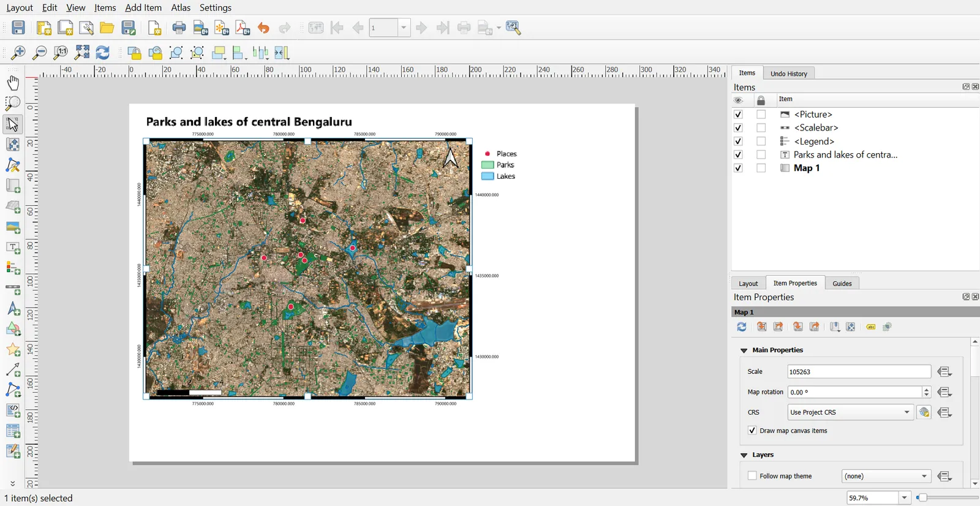Collapse the Layers section

point(744,455)
